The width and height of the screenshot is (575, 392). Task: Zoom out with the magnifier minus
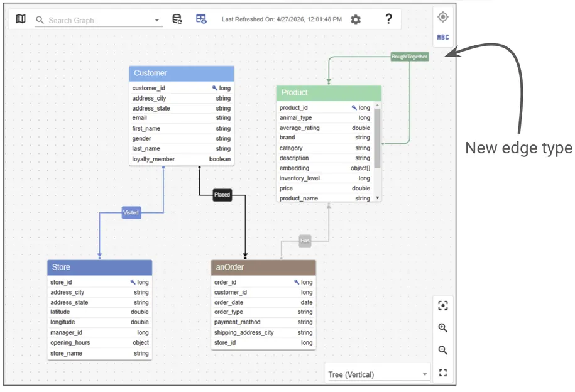[443, 350]
